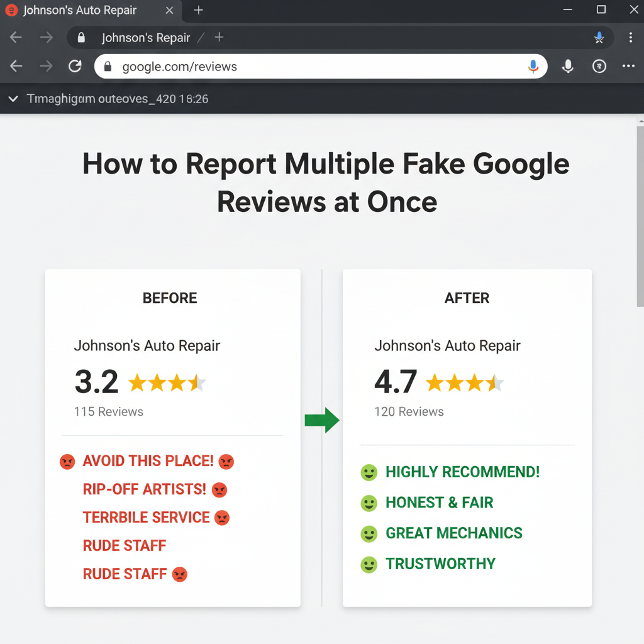Click angry emoji left of AVOID THIS PLACE
The image size is (644, 644).
pyautogui.click(x=67, y=462)
